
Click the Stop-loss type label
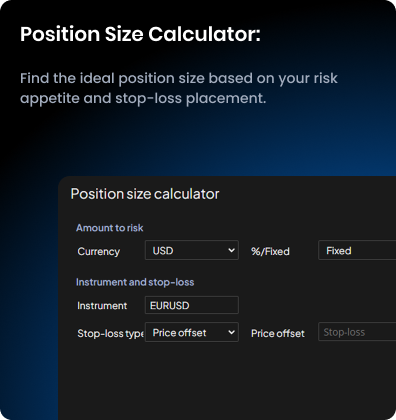(x=110, y=333)
